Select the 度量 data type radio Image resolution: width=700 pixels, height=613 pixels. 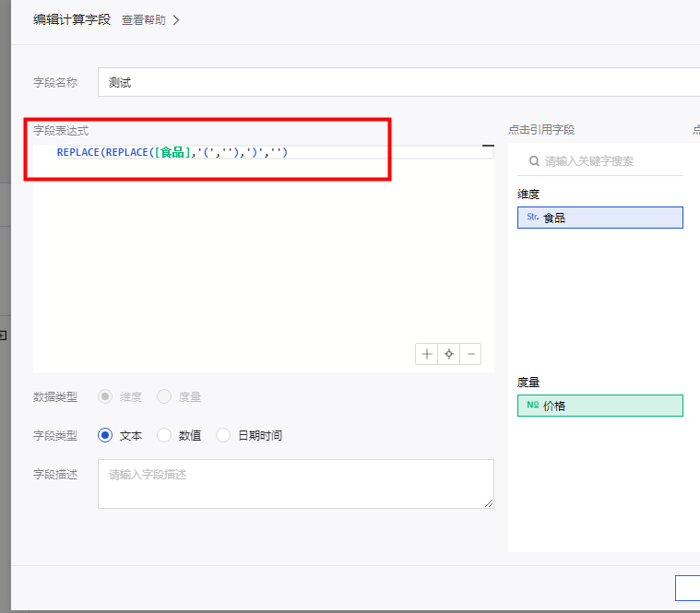pos(164,396)
